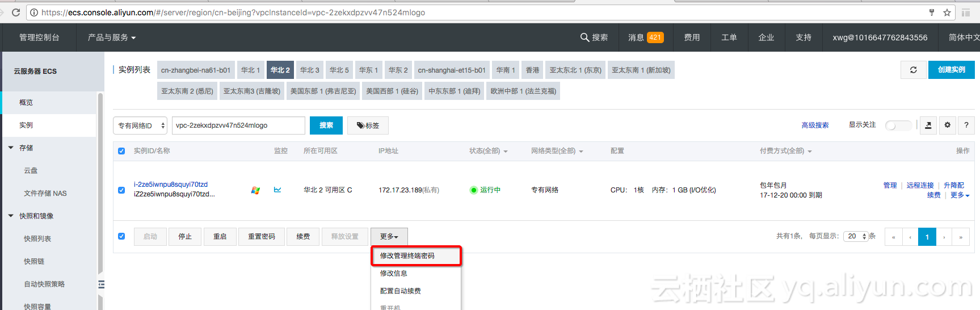
Task: Click the 停止 instance button
Action: (185, 237)
